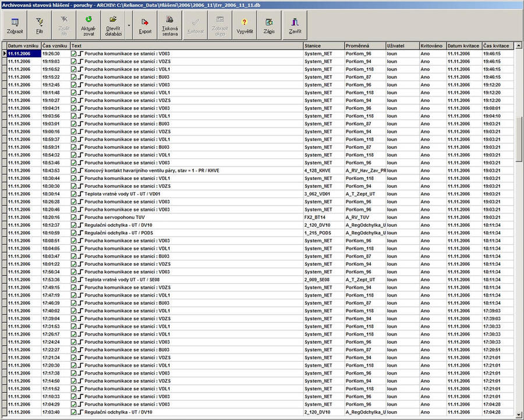
Task: Click the checkmark icon in the 17:03:40 row
Action: pyautogui.click(x=74, y=412)
